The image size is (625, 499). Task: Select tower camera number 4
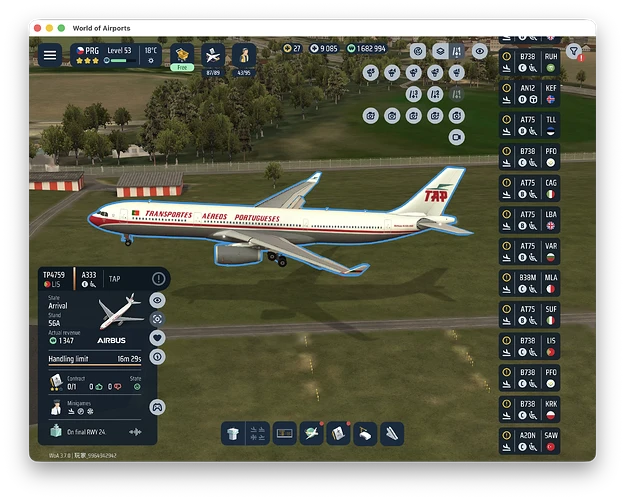tap(392, 73)
